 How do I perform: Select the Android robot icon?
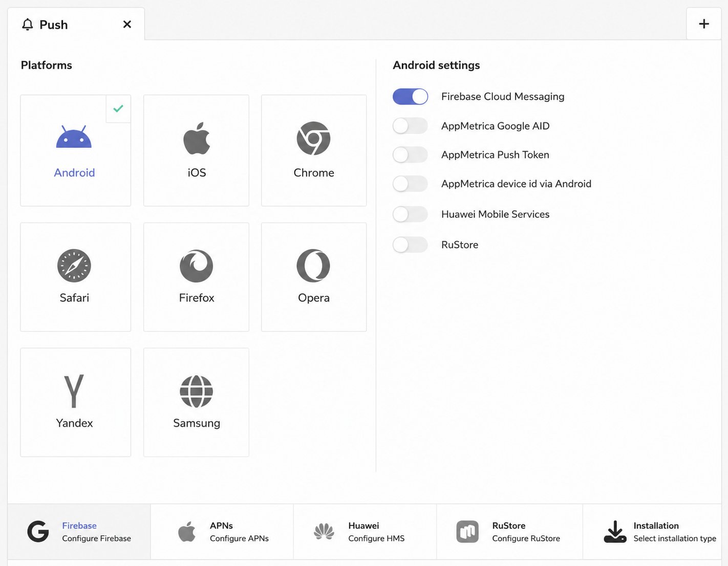pyautogui.click(x=74, y=137)
